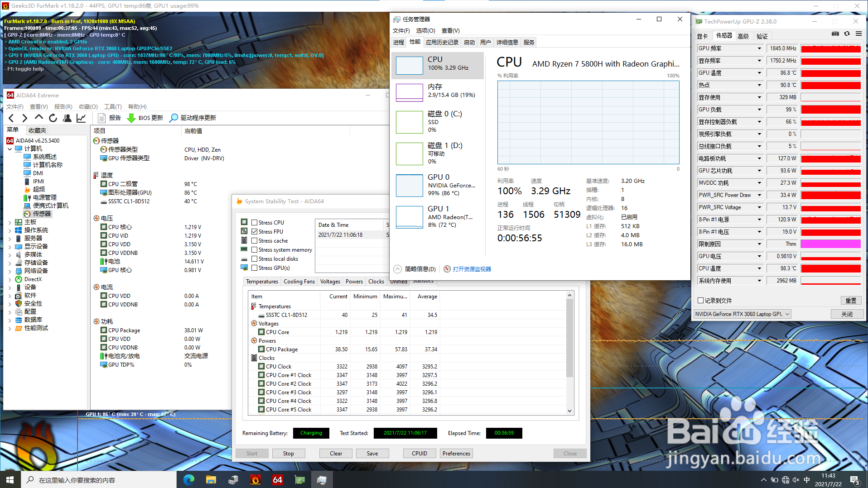Go back using AIDA64 toolbar back arrow
Screen dimensions: 868x488
[x=11, y=118]
